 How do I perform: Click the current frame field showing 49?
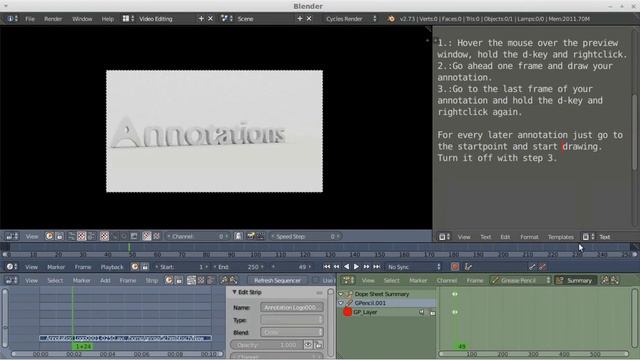pos(292,267)
